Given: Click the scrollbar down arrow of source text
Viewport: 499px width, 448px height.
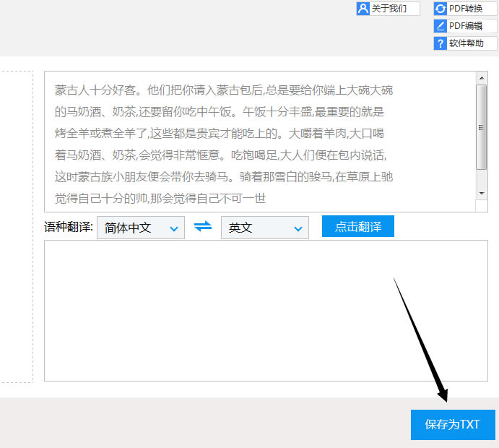Looking at the screenshot, I should click(x=482, y=193).
